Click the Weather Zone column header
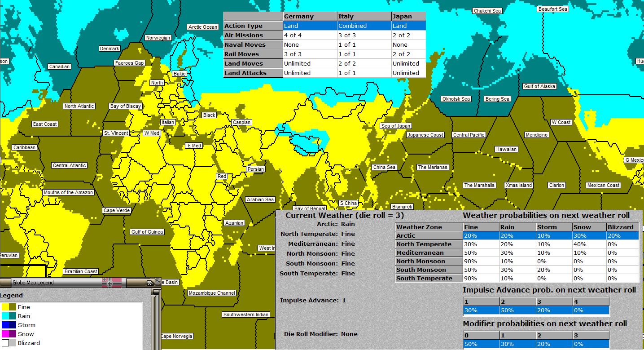Viewport: 644px width, 350px height. click(429, 227)
